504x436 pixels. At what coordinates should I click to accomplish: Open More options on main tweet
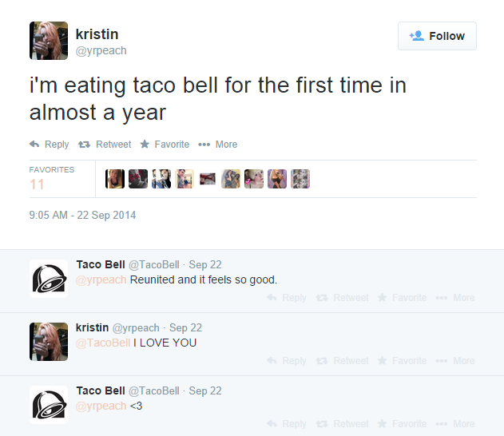217,145
